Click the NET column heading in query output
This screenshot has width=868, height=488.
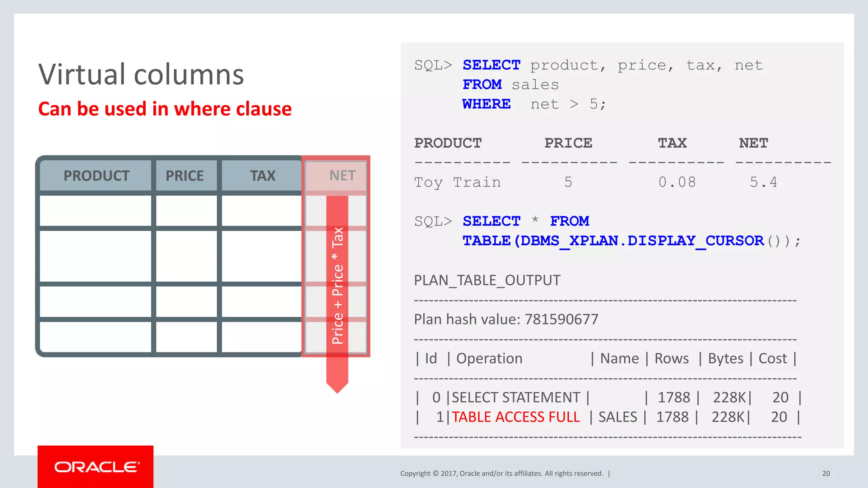[754, 143]
